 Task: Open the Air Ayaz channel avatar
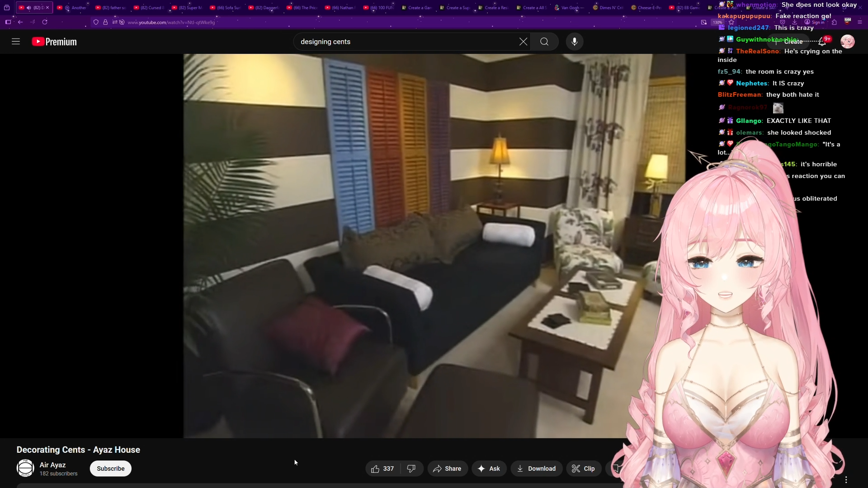(25, 468)
